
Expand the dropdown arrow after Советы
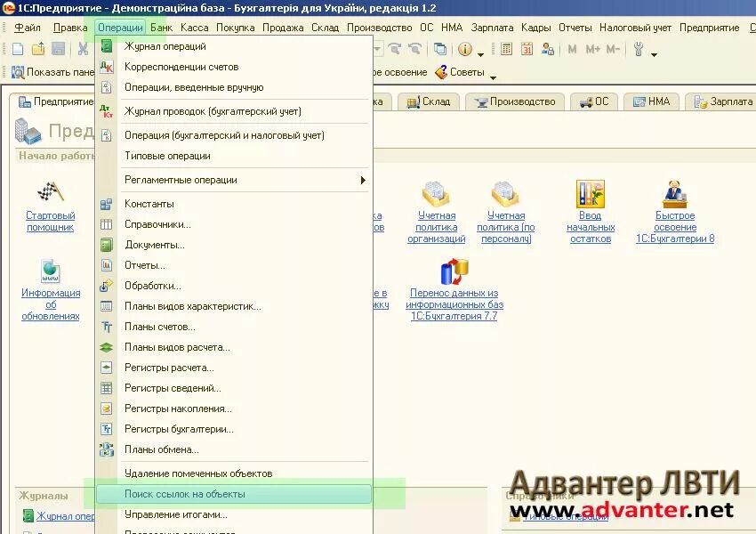[493, 77]
